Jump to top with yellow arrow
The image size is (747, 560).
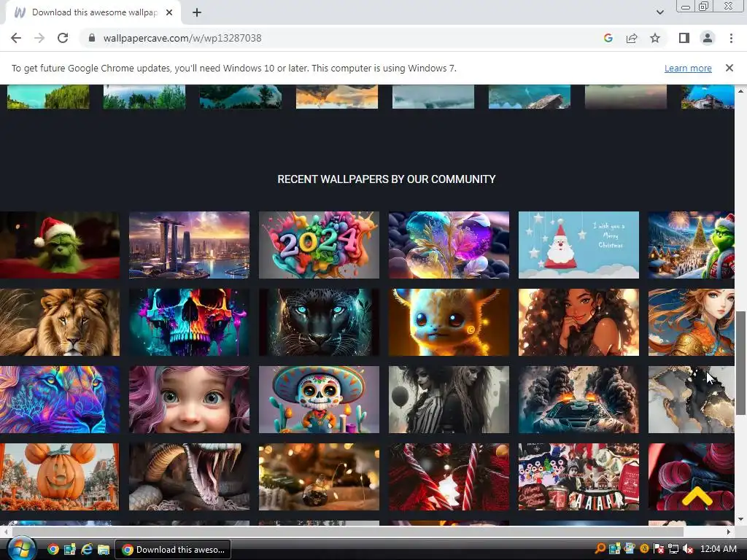(697, 496)
